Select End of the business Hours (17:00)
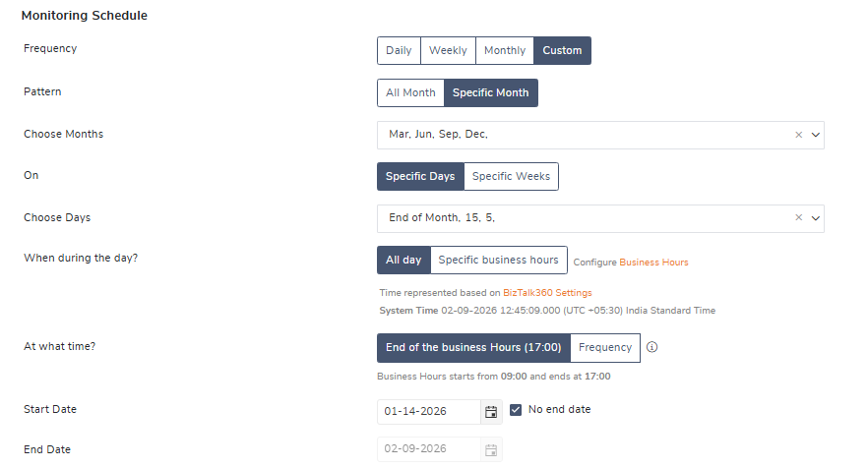Image resolution: width=868 pixels, height=468 pixels. [473, 348]
